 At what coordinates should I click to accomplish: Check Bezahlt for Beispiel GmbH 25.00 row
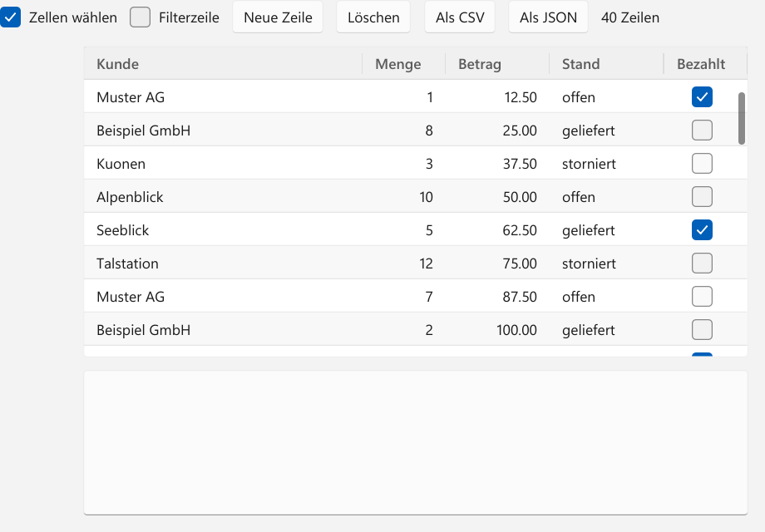[702, 131]
